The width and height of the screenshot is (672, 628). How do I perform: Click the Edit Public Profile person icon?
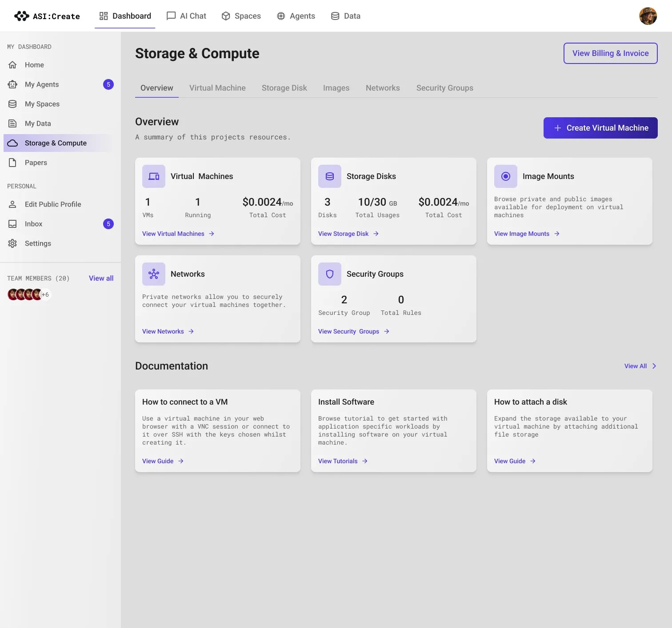(12, 204)
